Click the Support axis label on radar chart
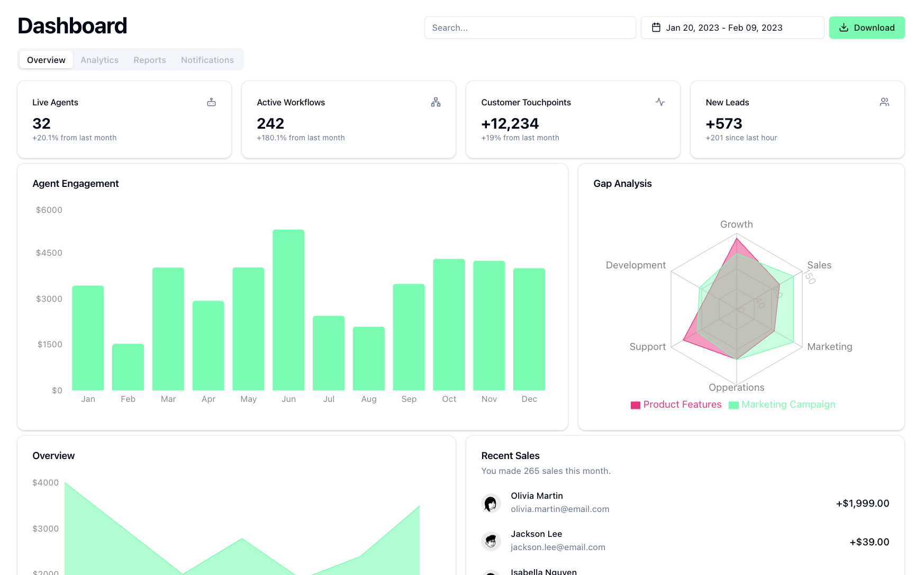924x575 pixels. click(648, 347)
